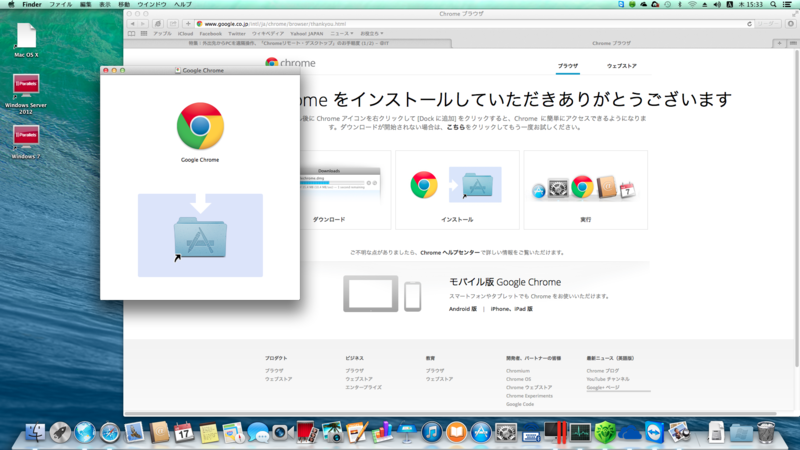Click the Mac OS X file on desktop
The height and width of the screenshot is (450, 800).
pyautogui.click(x=26, y=40)
